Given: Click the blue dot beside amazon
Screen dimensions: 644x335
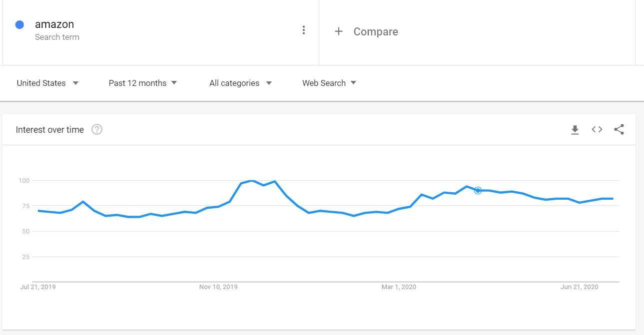Looking at the screenshot, I should click(20, 24).
